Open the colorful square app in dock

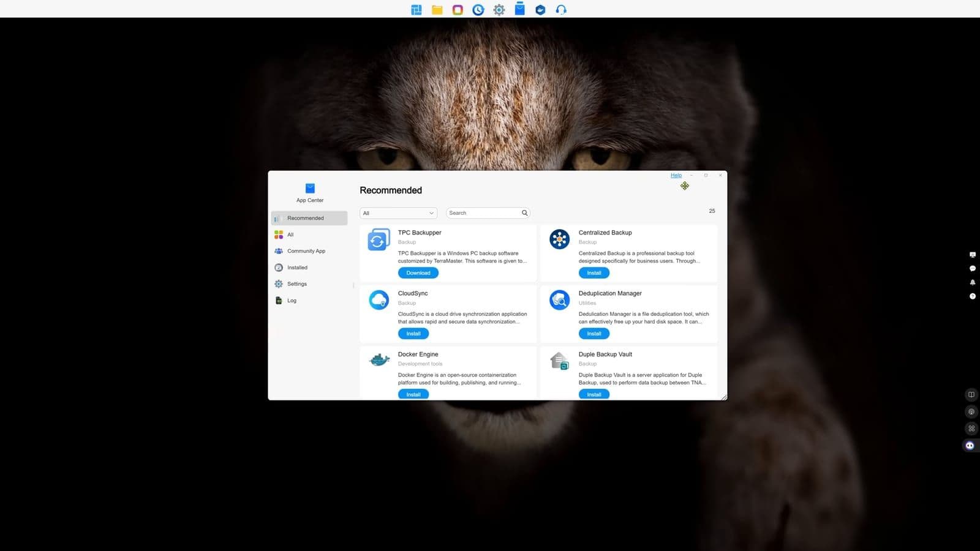pyautogui.click(x=458, y=10)
